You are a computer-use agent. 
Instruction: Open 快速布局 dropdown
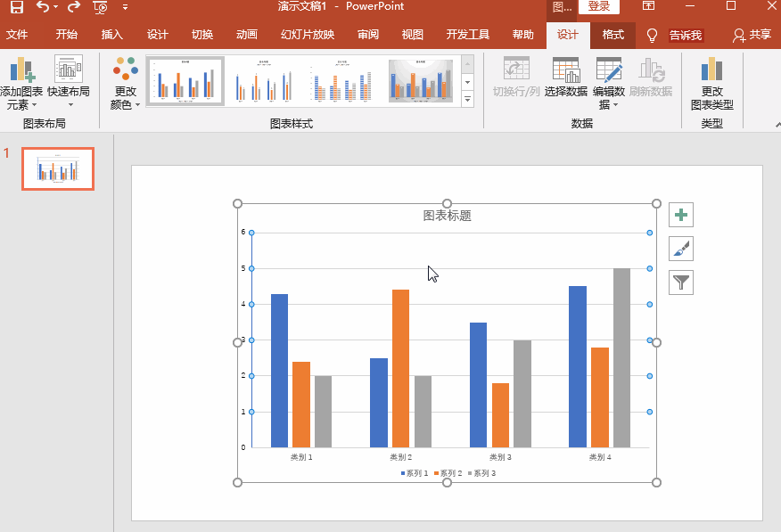click(69, 82)
